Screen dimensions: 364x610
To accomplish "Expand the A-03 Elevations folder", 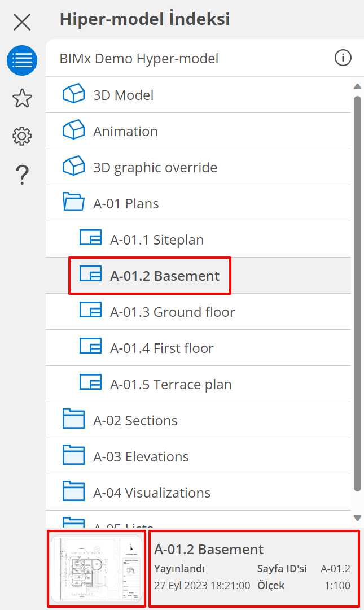I will pyautogui.click(x=73, y=456).
